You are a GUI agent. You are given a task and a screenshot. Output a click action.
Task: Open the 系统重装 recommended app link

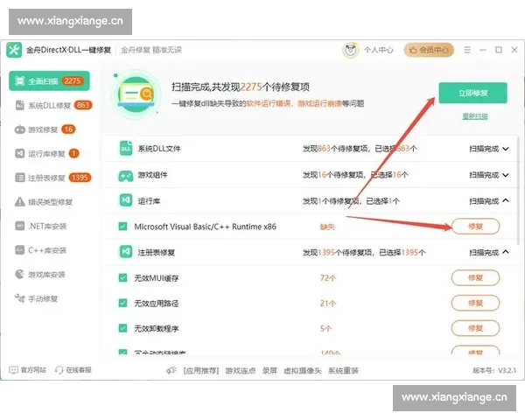(x=343, y=370)
